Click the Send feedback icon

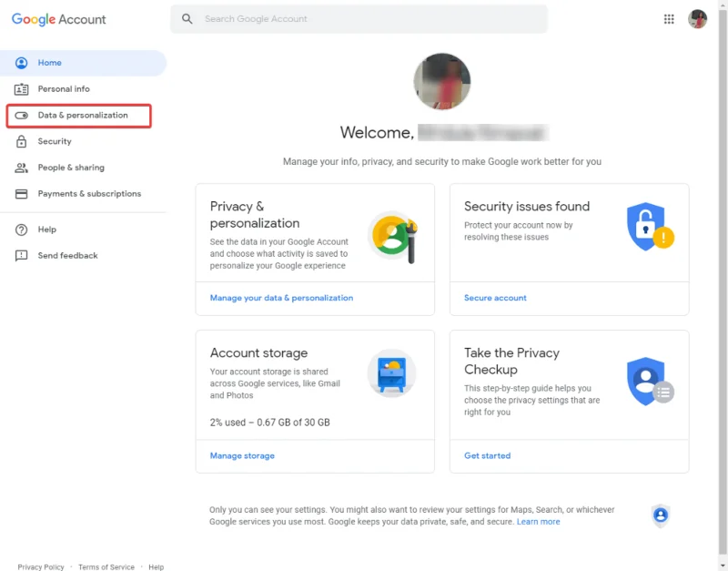pos(23,256)
